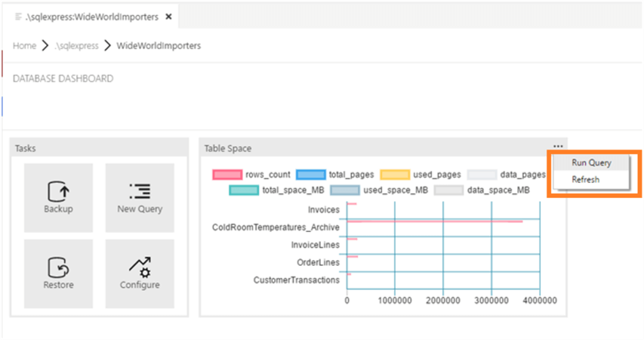Go to Home in breadcrumb
This screenshot has width=644, height=340.
tap(24, 46)
